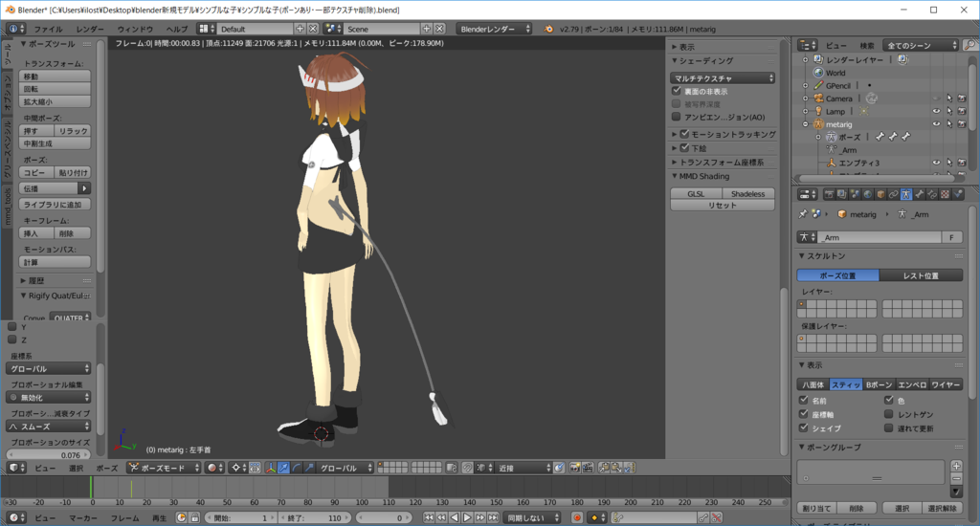The height and width of the screenshot is (526, 980).
Task: Open the Scene properties tab
Action: pos(855,195)
